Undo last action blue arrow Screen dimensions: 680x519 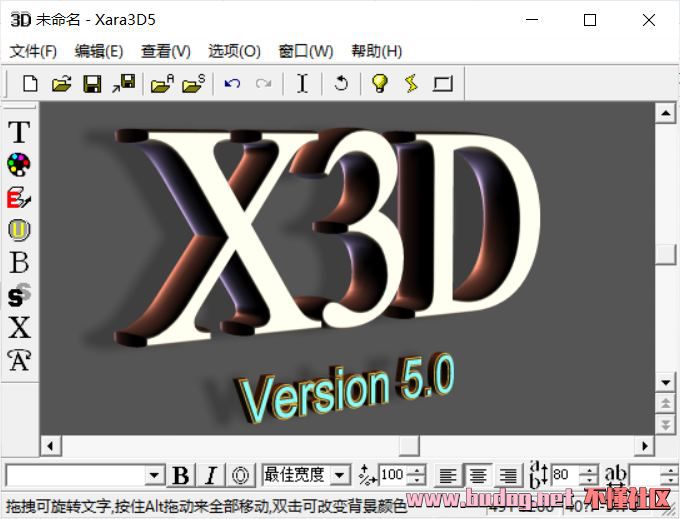(x=232, y=83)
